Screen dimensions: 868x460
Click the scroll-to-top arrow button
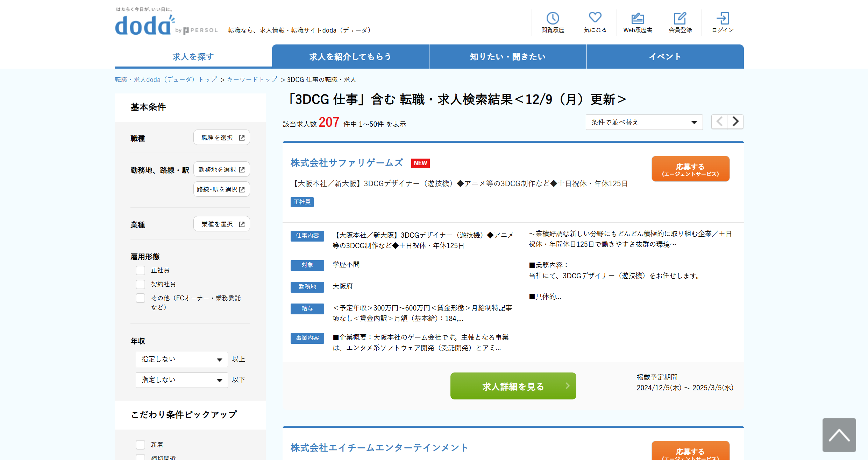tap(839, 435)
